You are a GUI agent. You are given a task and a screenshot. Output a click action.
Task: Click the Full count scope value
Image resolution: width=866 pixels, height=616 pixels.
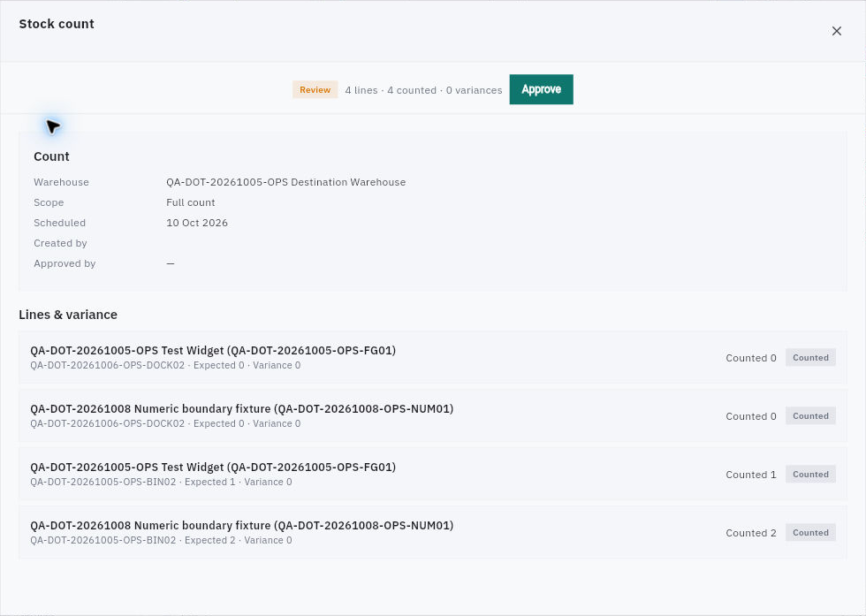pos(191,202)
